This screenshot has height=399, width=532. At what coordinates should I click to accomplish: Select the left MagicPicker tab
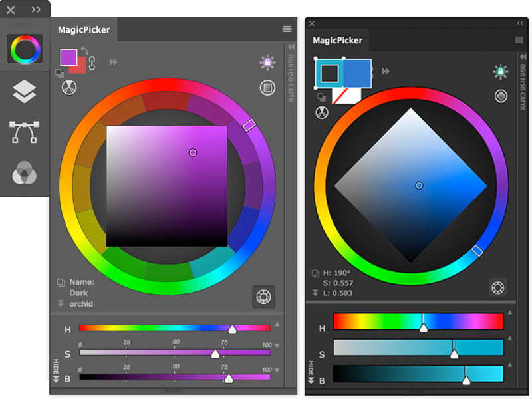tap(84, 29)
